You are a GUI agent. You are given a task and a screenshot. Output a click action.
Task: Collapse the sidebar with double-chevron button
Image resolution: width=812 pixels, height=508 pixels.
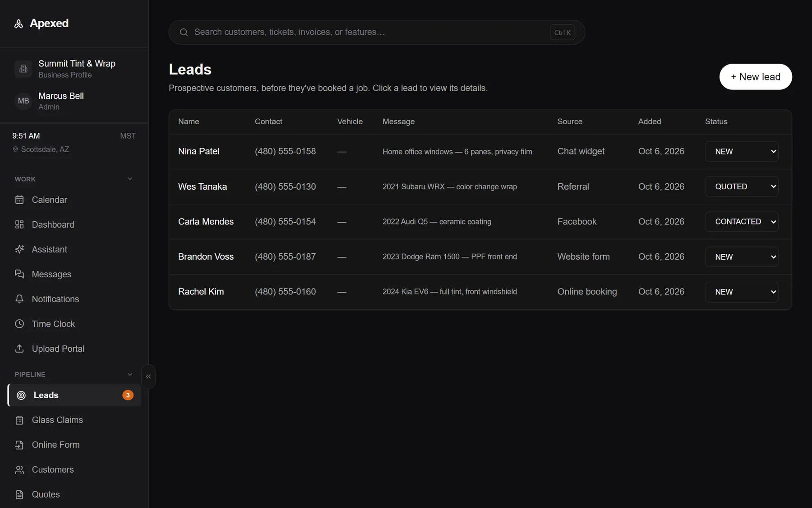click(x=148, y=377)
